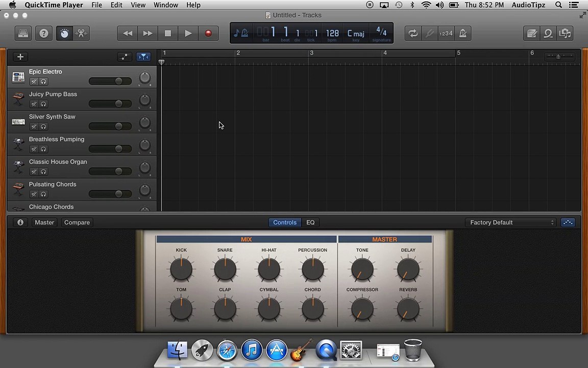Switch to the EQ tab
This screenshot has width=588, height=368.
[x=310, y=222]
